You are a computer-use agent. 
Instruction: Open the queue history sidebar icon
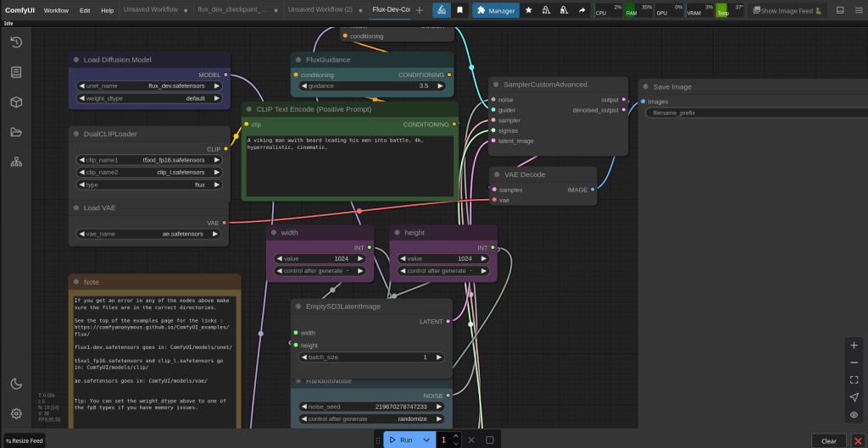click(x=16, y=42)
